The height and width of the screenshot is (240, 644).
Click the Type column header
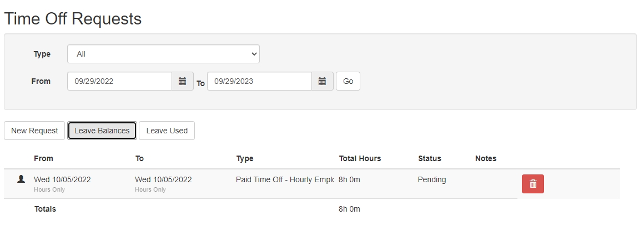[245, 158]
